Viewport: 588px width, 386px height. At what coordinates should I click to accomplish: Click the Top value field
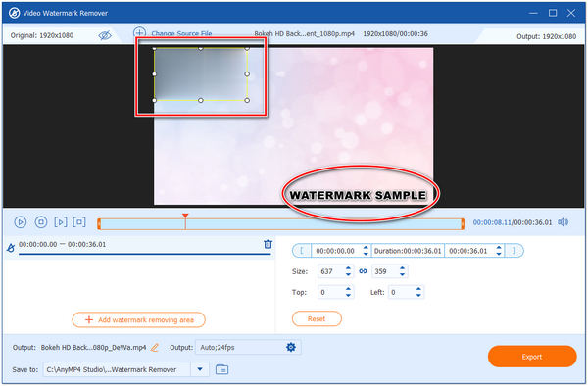330,292
